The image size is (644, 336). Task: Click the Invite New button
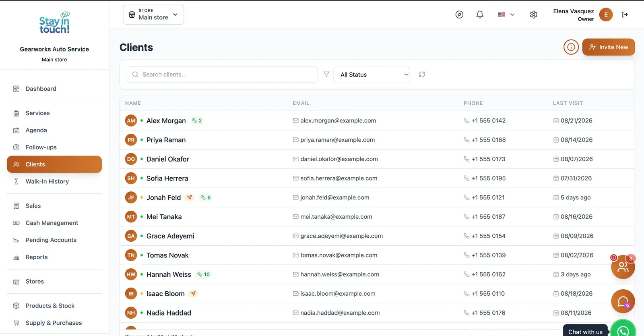608,47
